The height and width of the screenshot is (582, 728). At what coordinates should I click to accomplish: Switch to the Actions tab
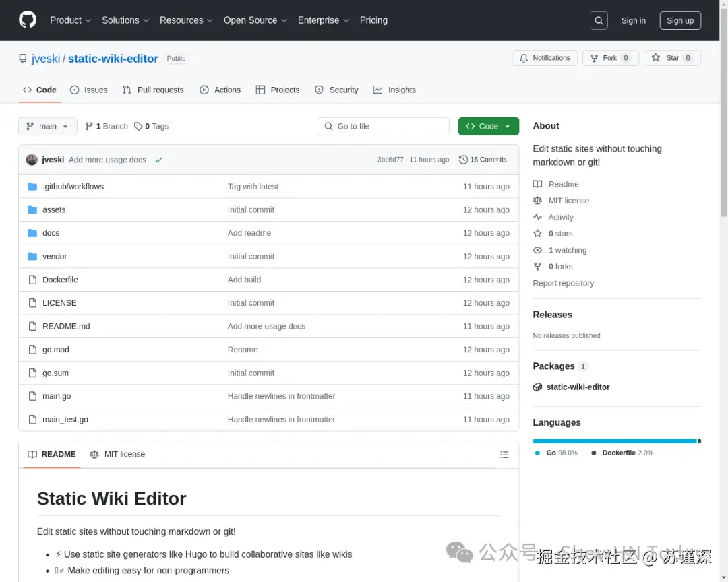(x=220, y=90)
